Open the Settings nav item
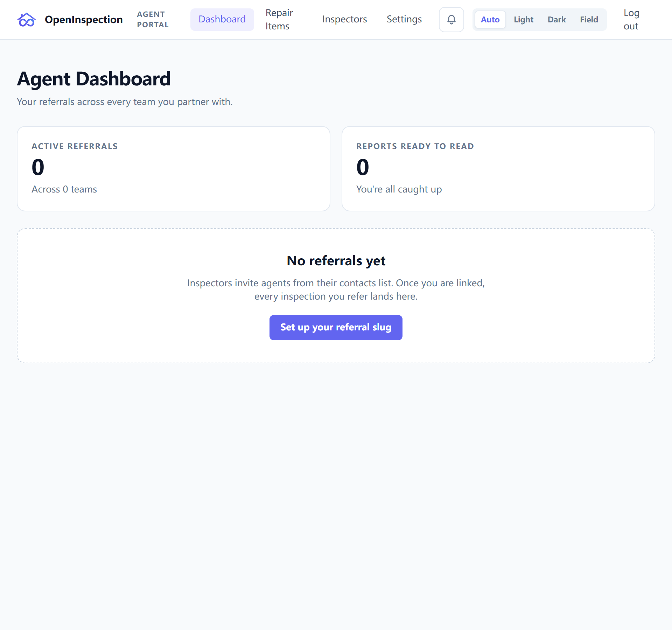The width and height of the screenshot is (672, 630). coord(404,19)
